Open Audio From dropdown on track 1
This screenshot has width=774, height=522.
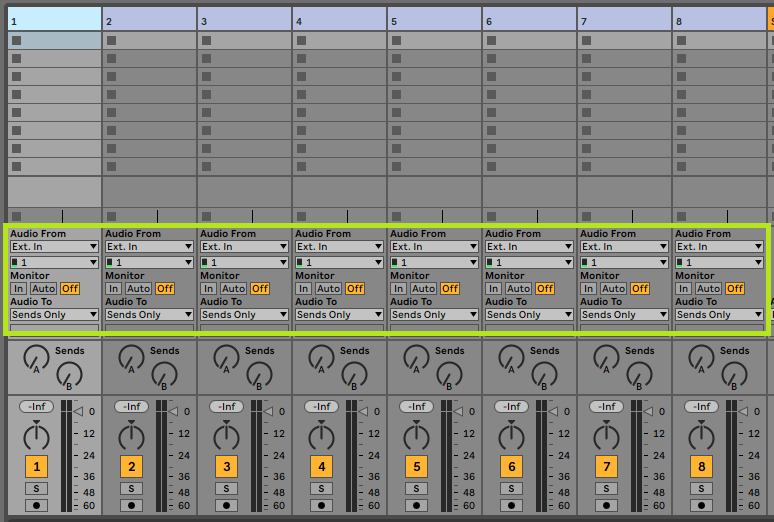[x=54, y=246]
